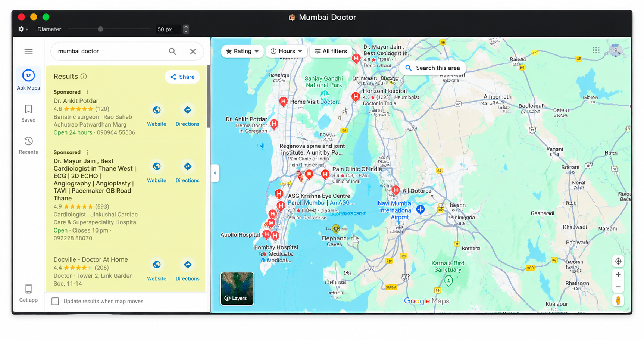Viewport: 644px width, 340px height.
Task: Open Dr. Mayur Jain listing title
Action: click(95, 180)
